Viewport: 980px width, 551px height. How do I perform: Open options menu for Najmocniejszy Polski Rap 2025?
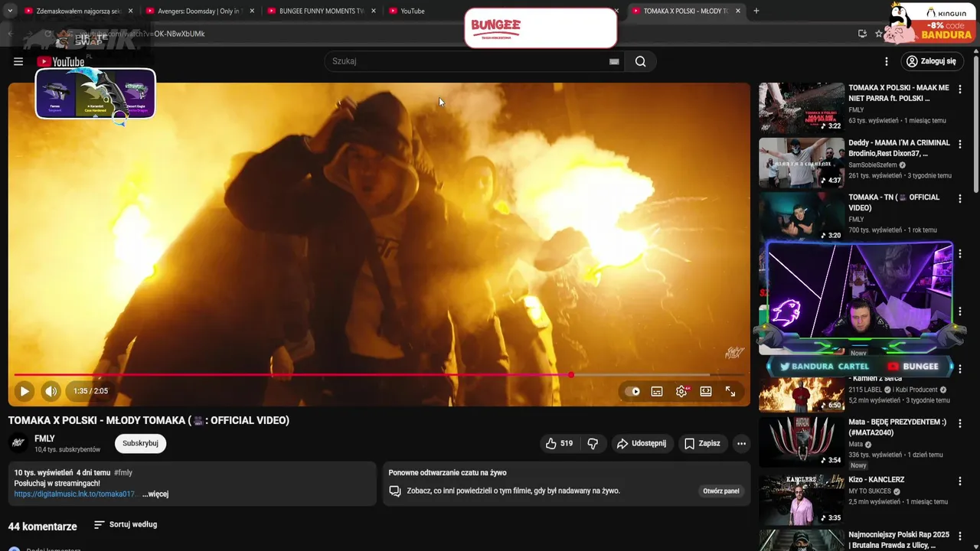pos(959,536)
